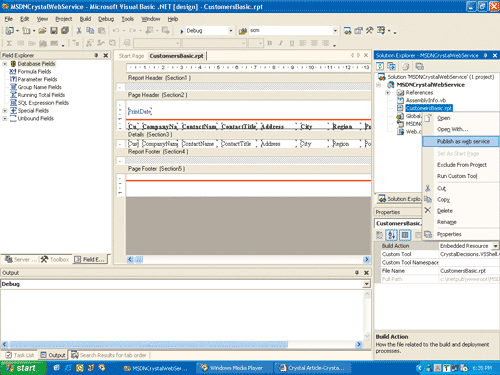Viewport: 500px width, 375px height.
Task: Click the Save All icon
Action: coord(65,31)
